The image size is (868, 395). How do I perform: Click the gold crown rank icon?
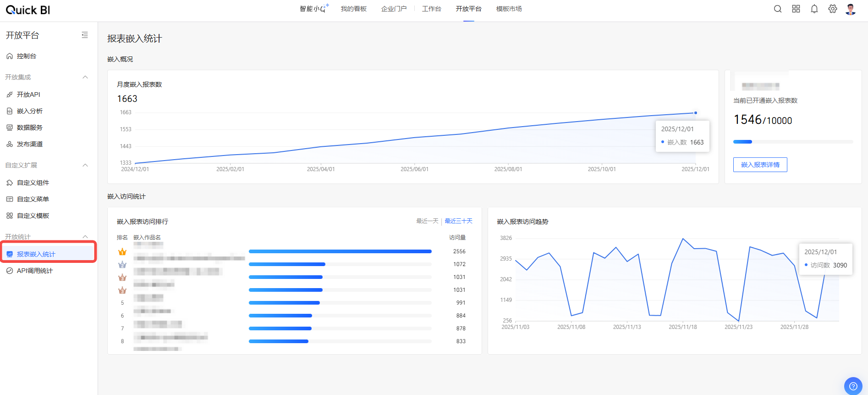coord(122,251)
